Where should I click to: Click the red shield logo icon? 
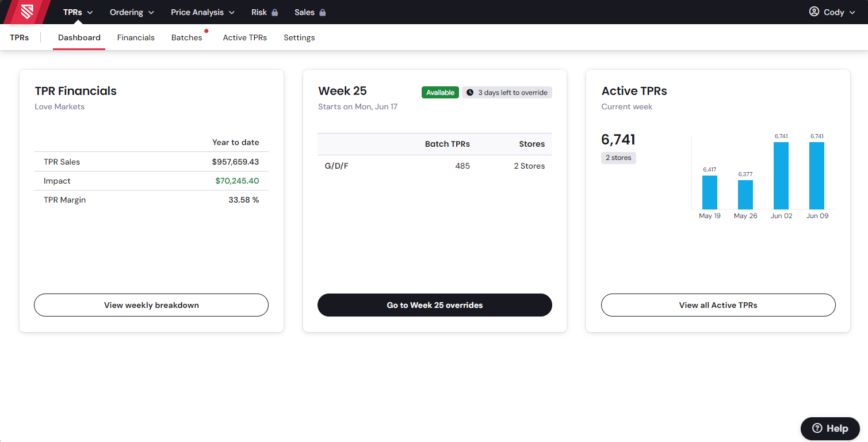click(x=26, y=12)
